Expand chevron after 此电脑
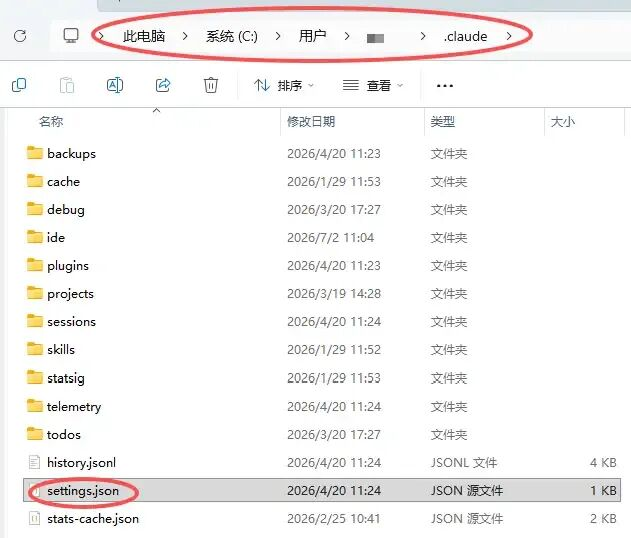Viewport: 632px width, 538px height. coord(185,36)
